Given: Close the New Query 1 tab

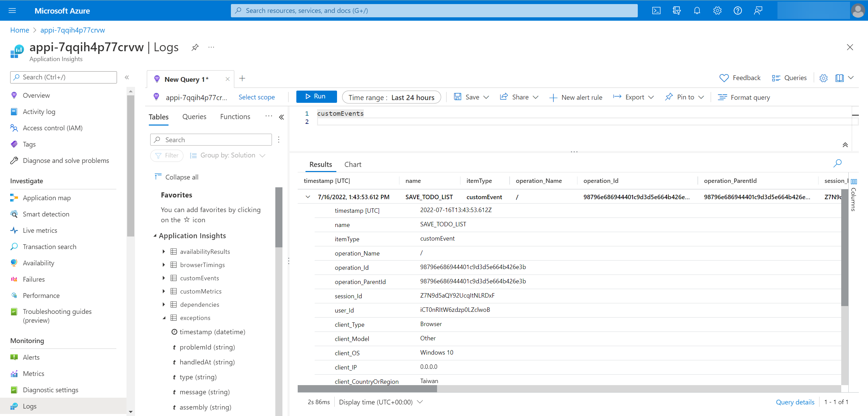Looking at the screenshot, I should [228, 79].
